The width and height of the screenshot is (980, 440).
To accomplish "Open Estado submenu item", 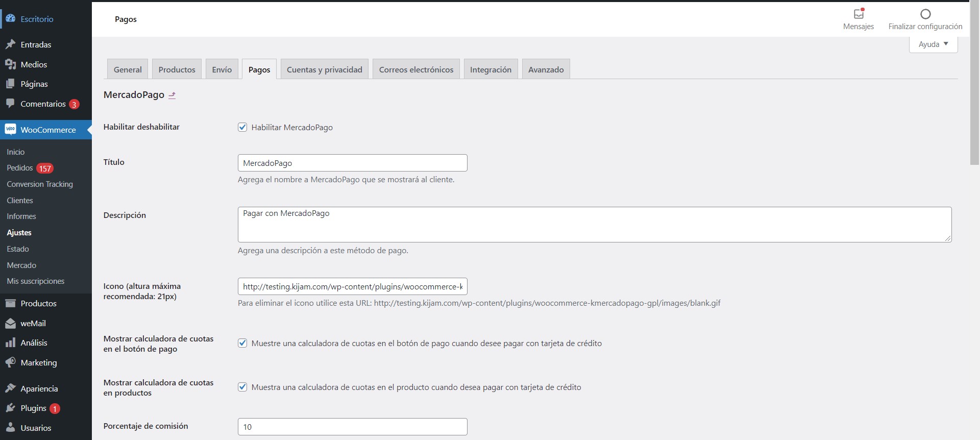I will tap(18, 249).
